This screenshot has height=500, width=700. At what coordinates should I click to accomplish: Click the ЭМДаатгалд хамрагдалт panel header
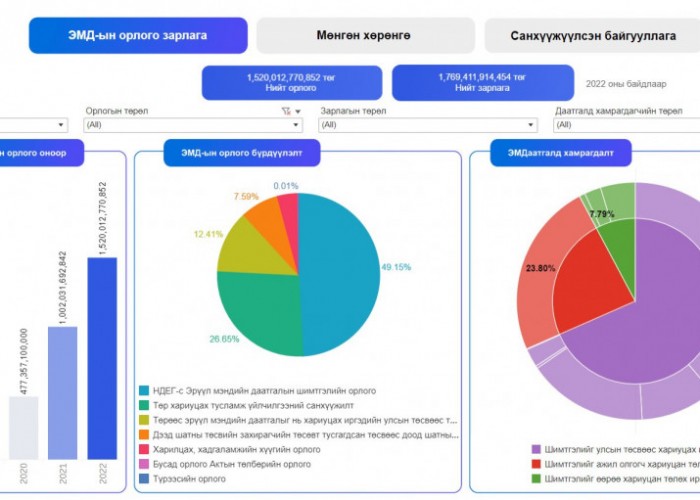pos(561,153)
